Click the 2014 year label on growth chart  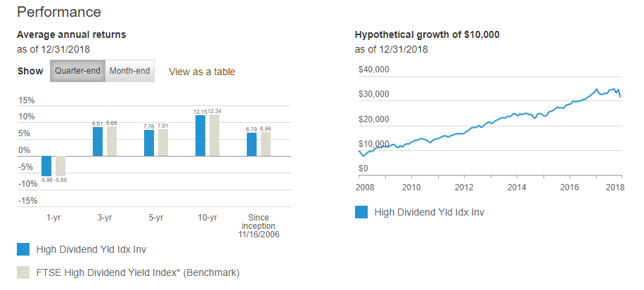(x=517, y=187)
